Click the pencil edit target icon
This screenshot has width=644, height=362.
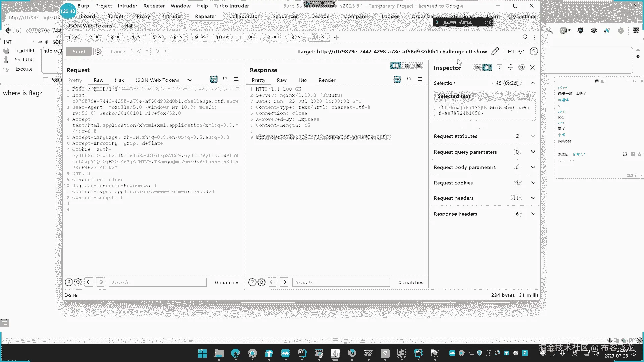point(495,51)
